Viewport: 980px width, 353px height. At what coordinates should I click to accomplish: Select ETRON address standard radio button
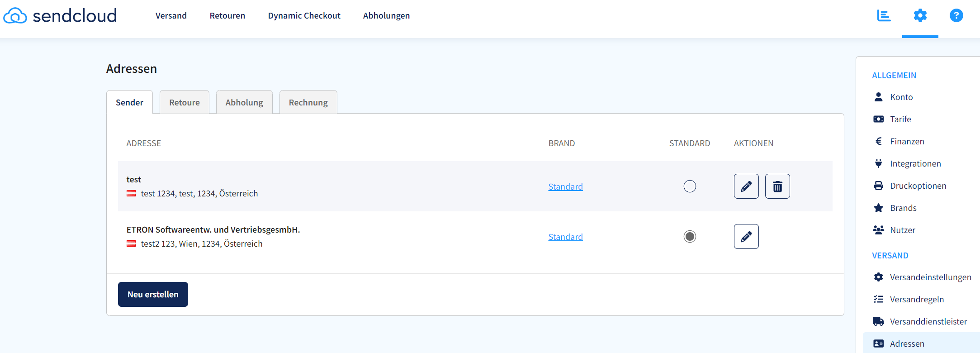690,237
